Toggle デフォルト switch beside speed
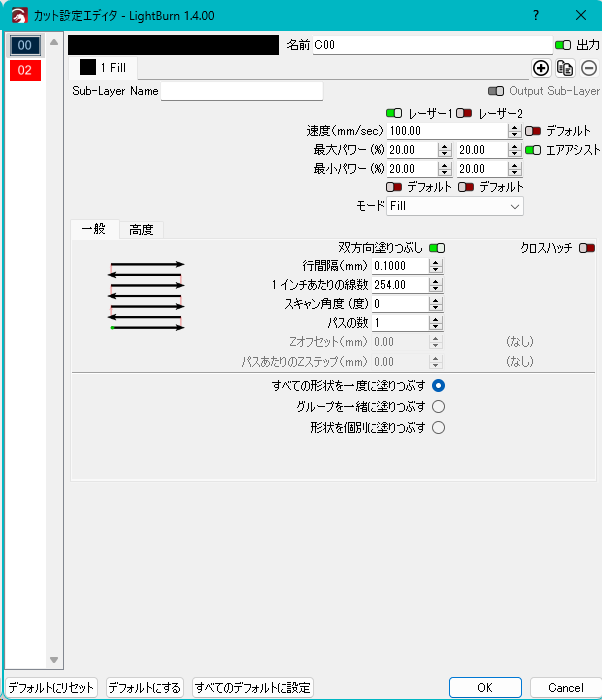This screenshot has height=700, width=602. [x=533, y=131]
